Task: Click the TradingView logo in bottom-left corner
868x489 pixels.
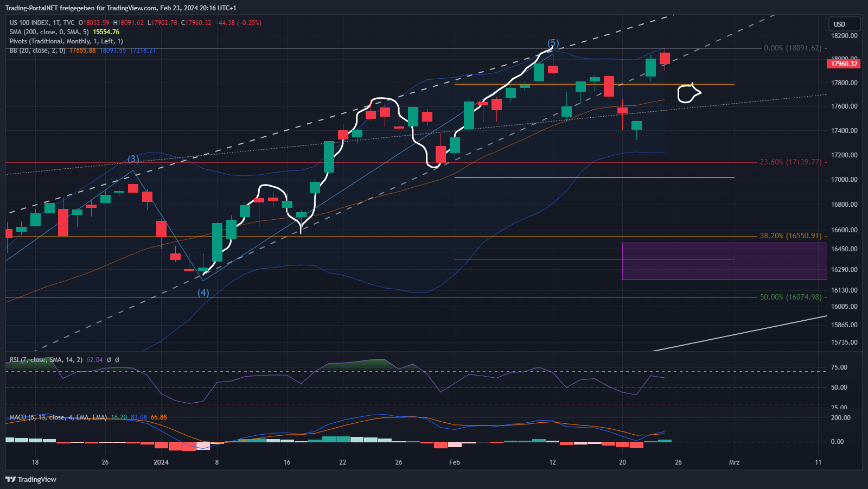Action: 31,479
